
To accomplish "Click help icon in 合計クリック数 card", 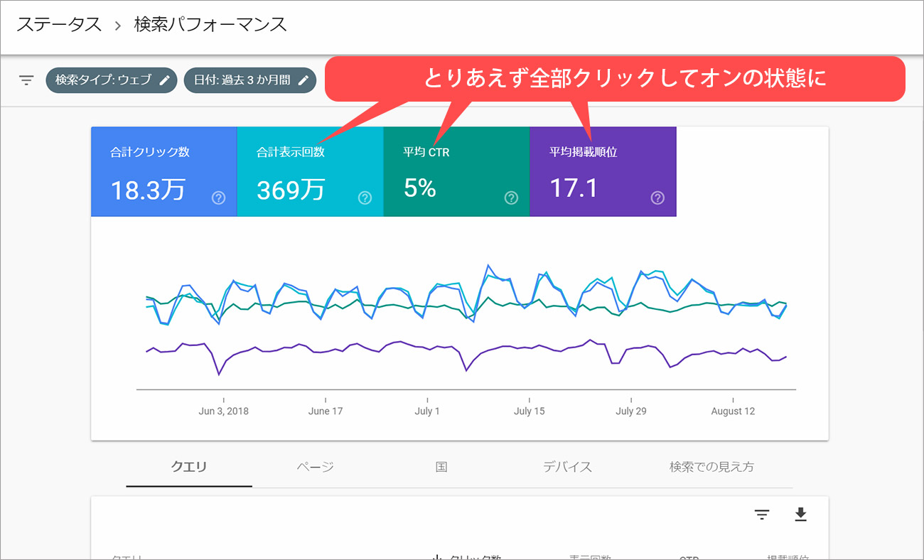I will pyautogui.click(x=218, y=198).
